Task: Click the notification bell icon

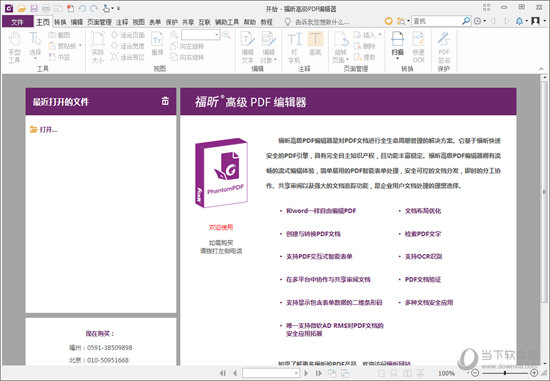Action: [x=519, y=21]
